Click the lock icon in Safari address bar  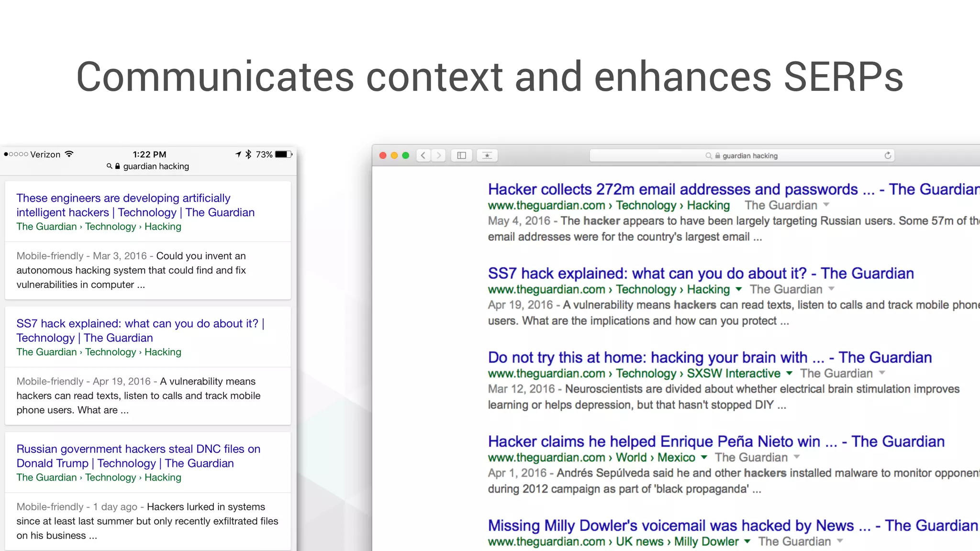tap(717, 156)
